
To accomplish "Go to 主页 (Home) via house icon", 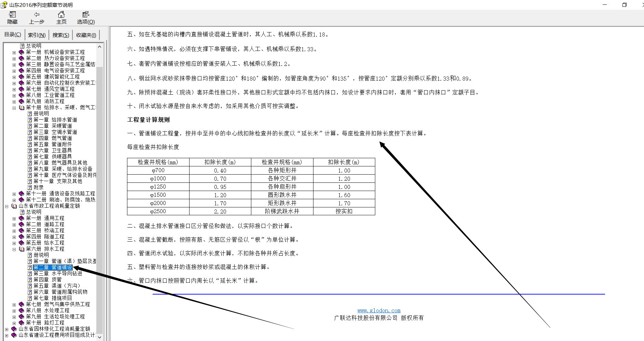I will (61, 14).
